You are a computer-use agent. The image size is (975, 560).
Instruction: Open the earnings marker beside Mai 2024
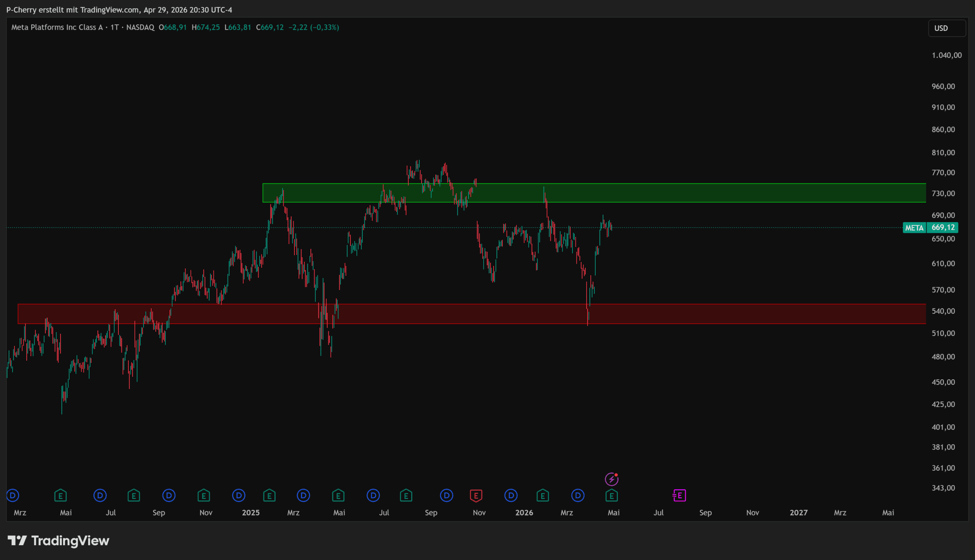tap(61, 495)
